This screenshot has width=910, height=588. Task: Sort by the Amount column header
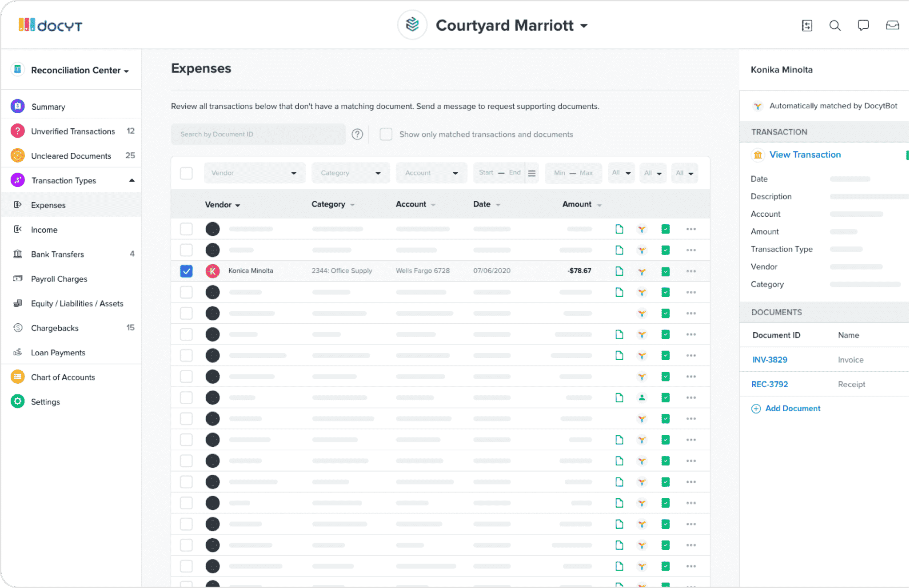(x=582, y=204)
